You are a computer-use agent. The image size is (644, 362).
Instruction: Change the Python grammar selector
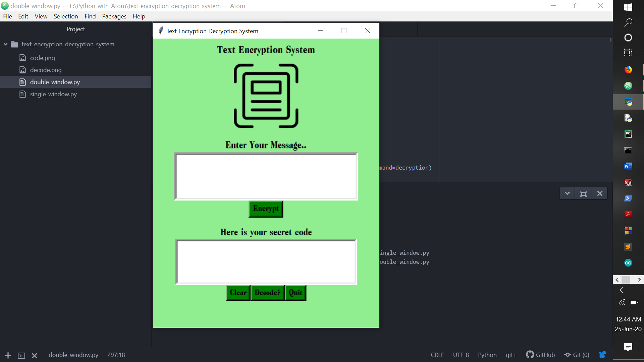(x=487, y=355)
